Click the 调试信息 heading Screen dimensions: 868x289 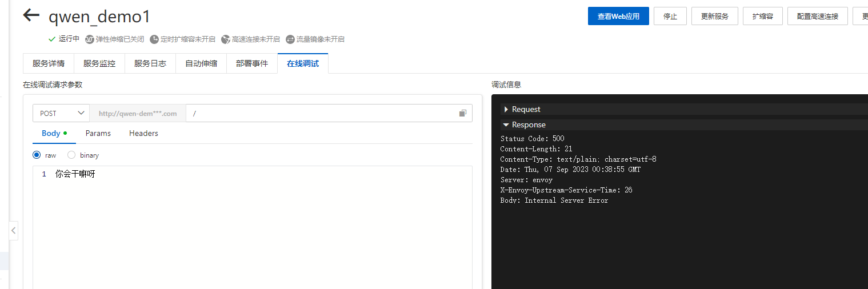506,85
